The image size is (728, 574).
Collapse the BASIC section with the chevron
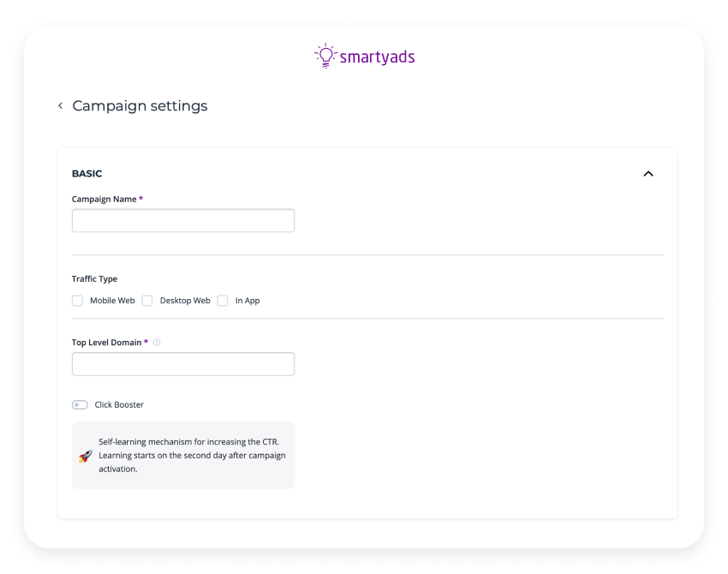(x=648, y=174)
